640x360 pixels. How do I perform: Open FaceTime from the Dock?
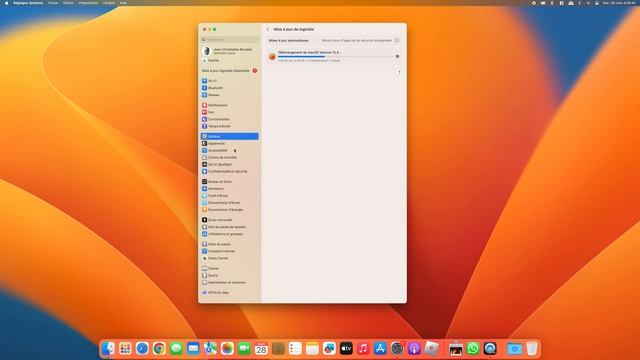point(244,349)
